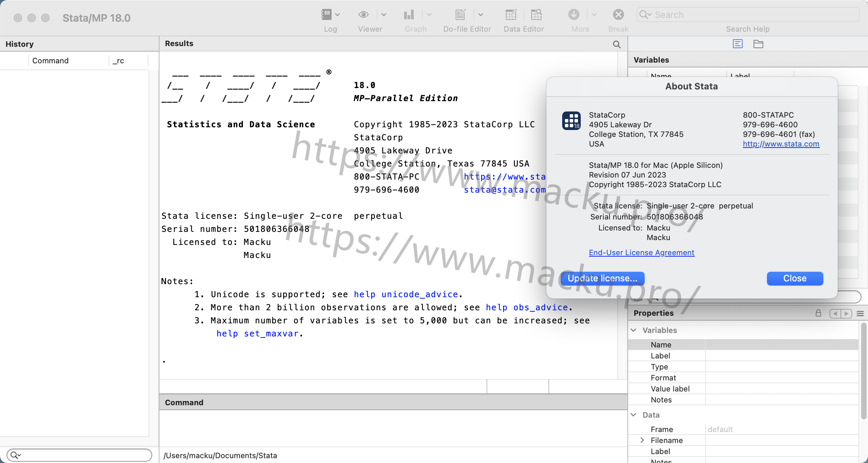The image size is (868, 463).
Task: Go to previous variable in Properties
Action: click(x=835, y=313)
